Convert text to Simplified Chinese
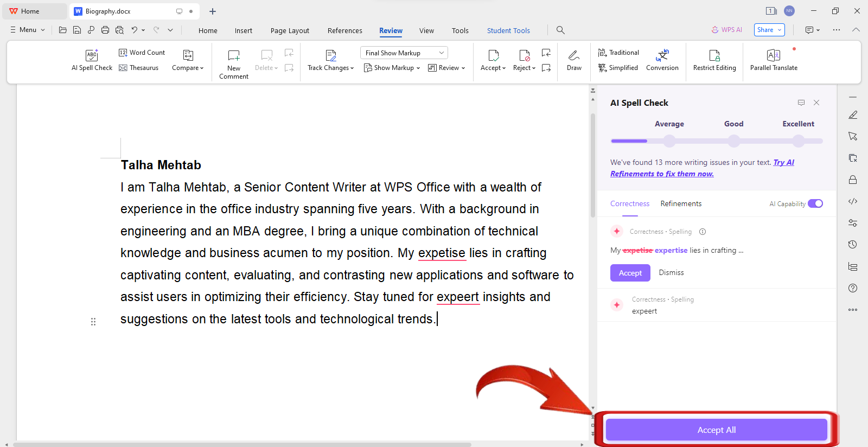This screenshot has height=447, width=868. 618,68
